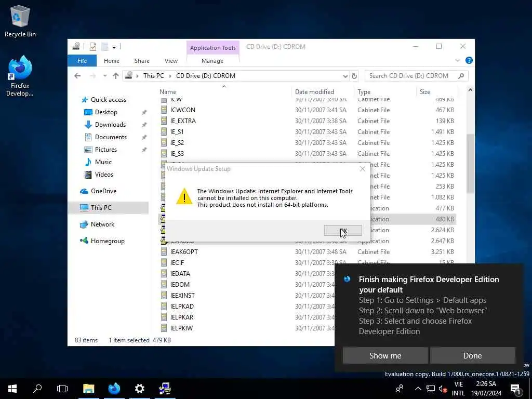
Task: Expand the ribbon with the chevron
Action: point(457,60)
